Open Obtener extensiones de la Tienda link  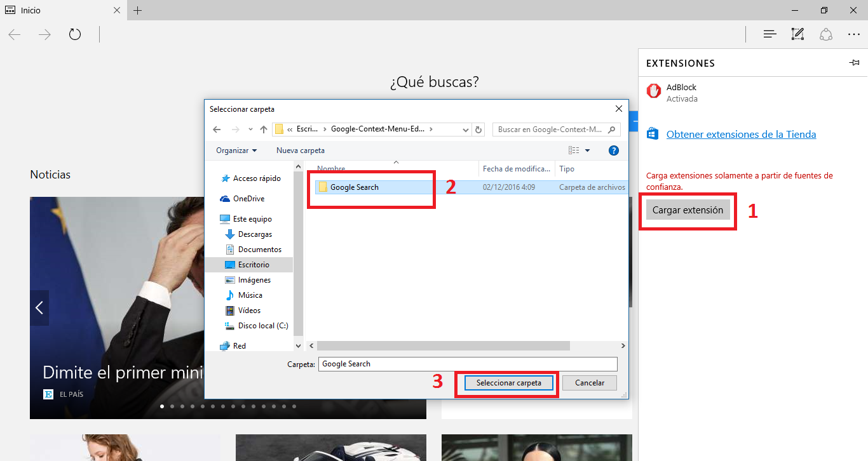741,135
